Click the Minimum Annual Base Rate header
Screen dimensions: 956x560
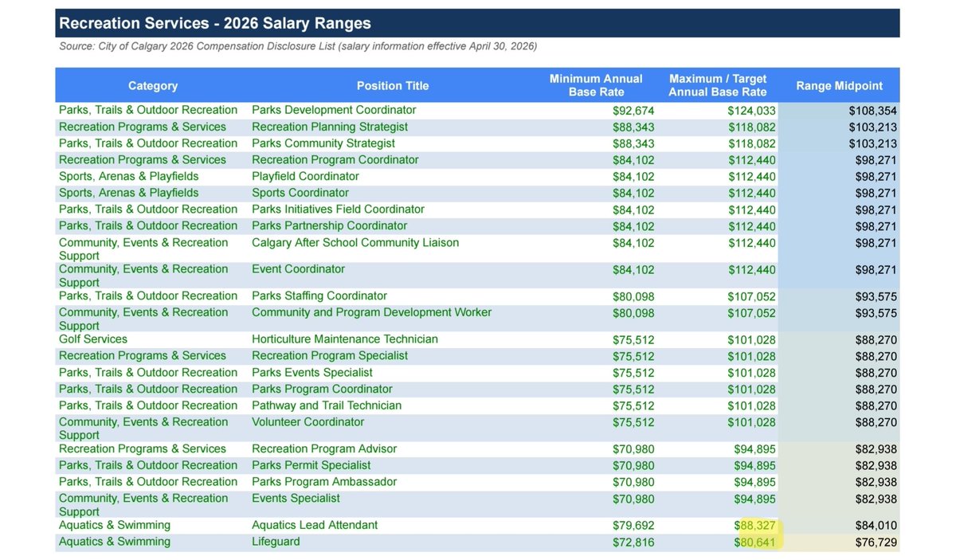pyautogui.click(x=596, y=85)
